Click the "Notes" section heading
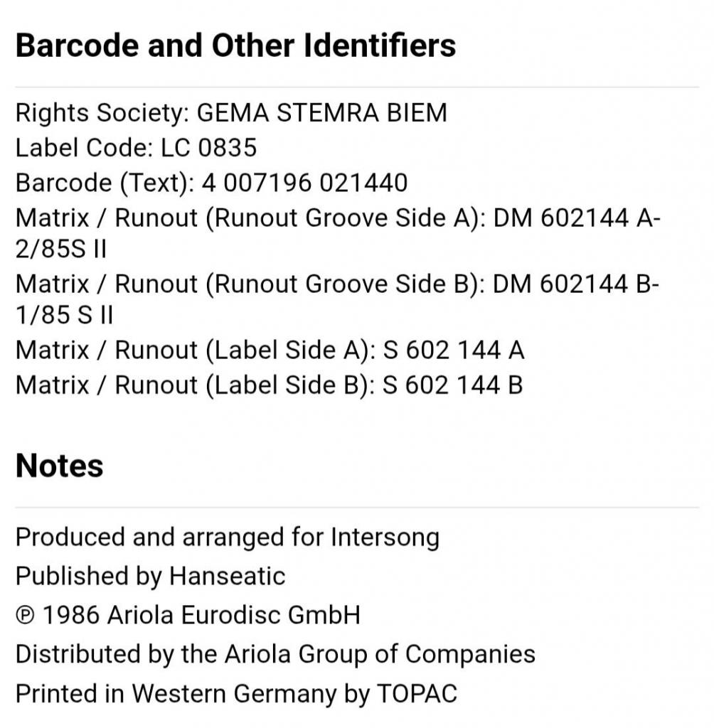 (59, 466)
